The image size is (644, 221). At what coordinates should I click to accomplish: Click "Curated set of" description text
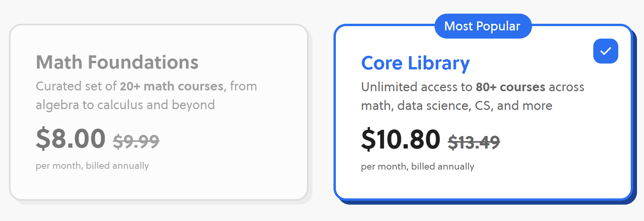click(76, 86)
